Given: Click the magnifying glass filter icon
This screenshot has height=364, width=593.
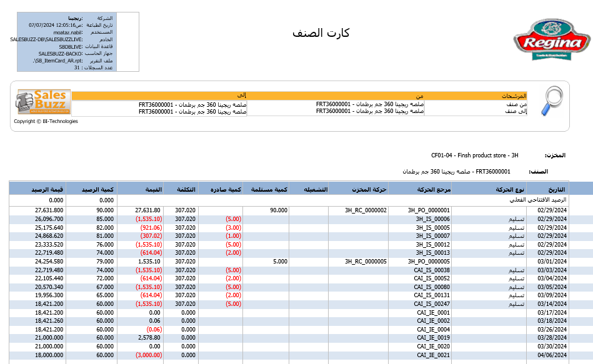Looking at the screenshot, I should 552,101.
